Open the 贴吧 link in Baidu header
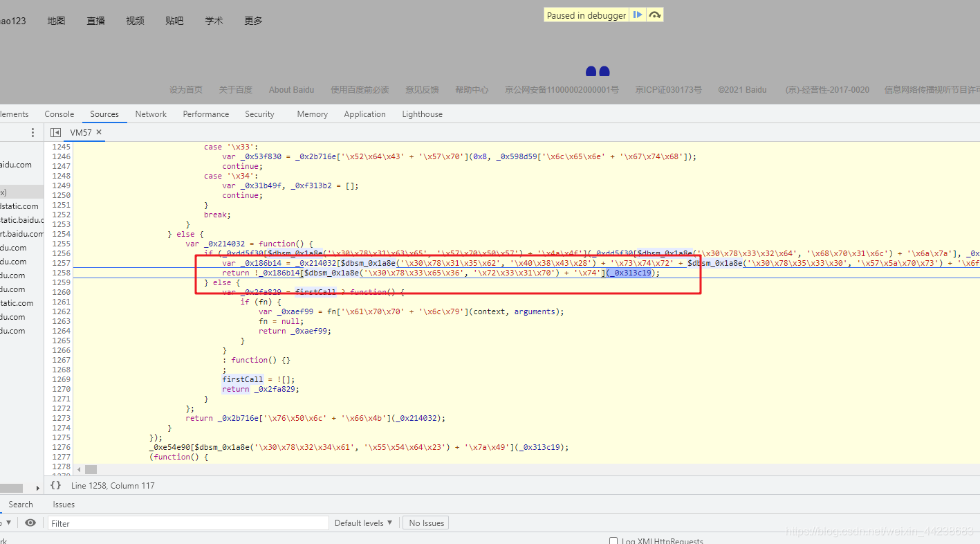 point(174,21)
